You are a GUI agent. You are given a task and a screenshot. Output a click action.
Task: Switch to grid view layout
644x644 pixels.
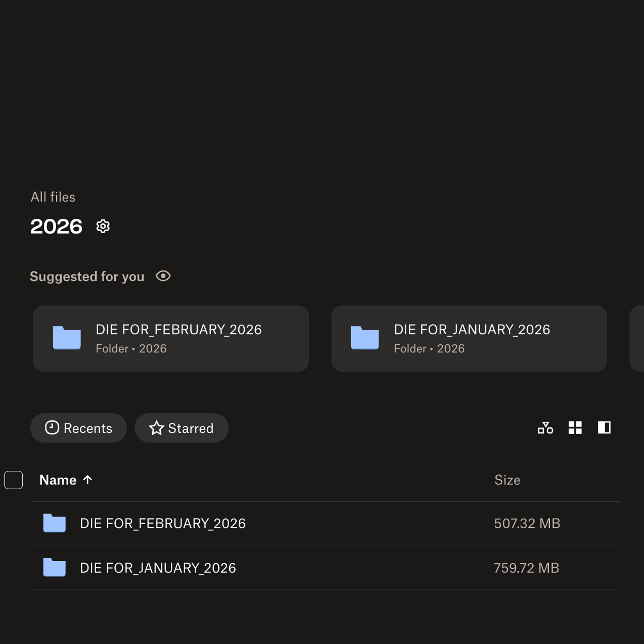coord(575,428)
